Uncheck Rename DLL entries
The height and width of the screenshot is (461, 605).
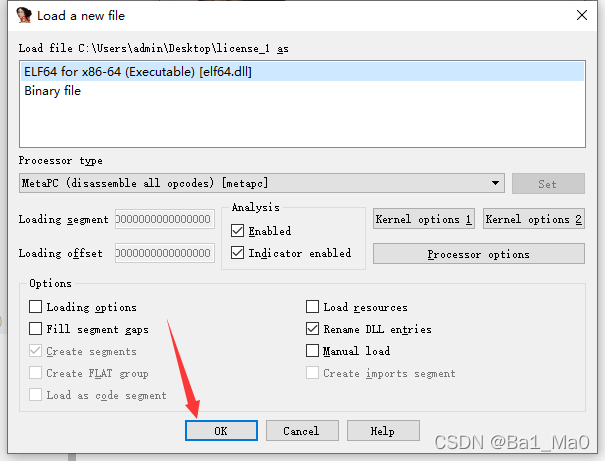(x=313, y=329)
